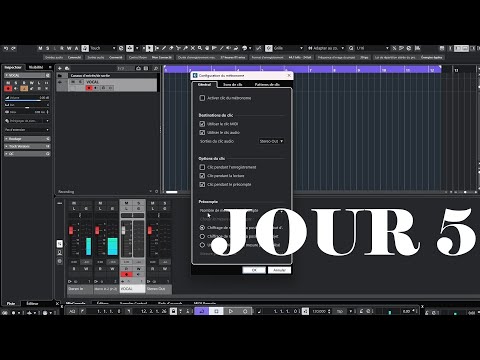Expand the 'Track Versions' inspector section
Screen dimensions: 480x360
pyautogui.click(x=27, y=146)
